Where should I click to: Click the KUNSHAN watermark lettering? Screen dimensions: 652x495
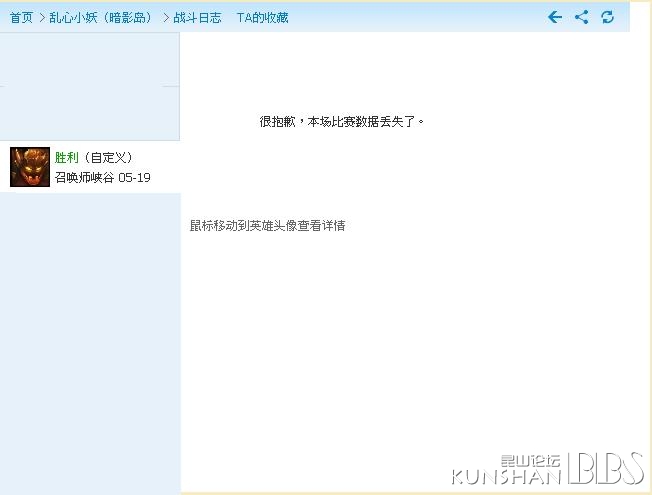(x=506, y=477)
